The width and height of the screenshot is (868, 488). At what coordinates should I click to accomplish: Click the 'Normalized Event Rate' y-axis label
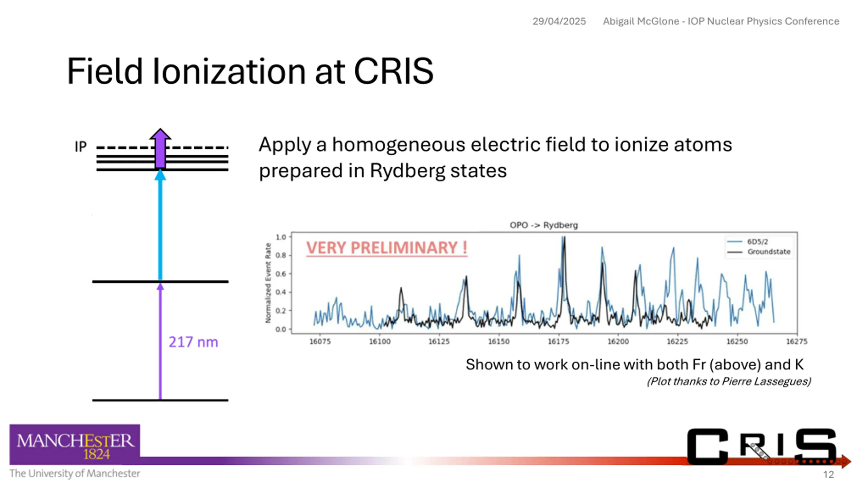pos(268,283)
